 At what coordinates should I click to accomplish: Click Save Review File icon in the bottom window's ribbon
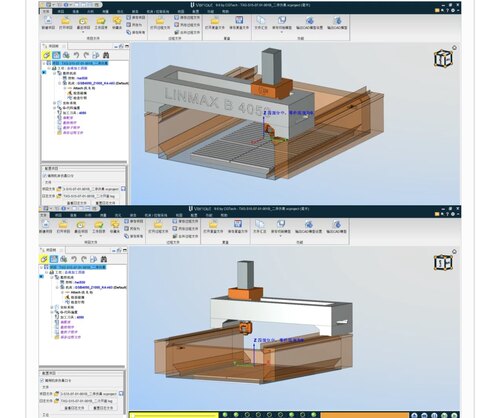pos(238,224)
